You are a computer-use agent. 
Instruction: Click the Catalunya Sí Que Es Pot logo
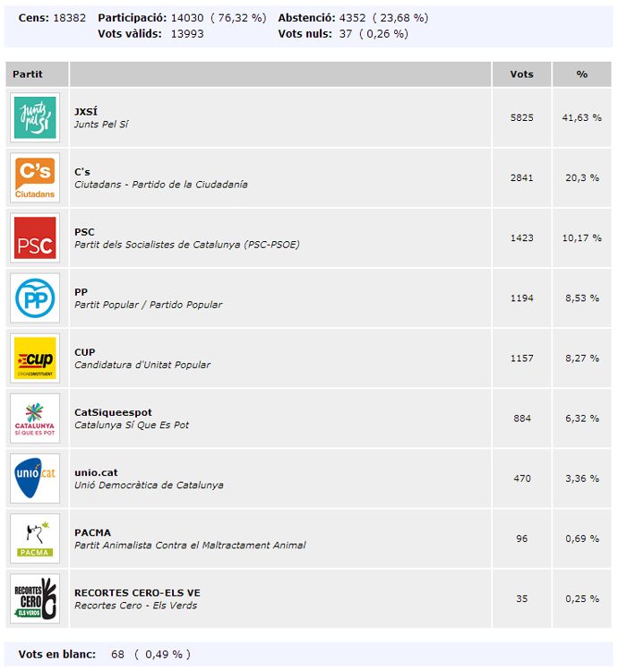coord(36,418)
